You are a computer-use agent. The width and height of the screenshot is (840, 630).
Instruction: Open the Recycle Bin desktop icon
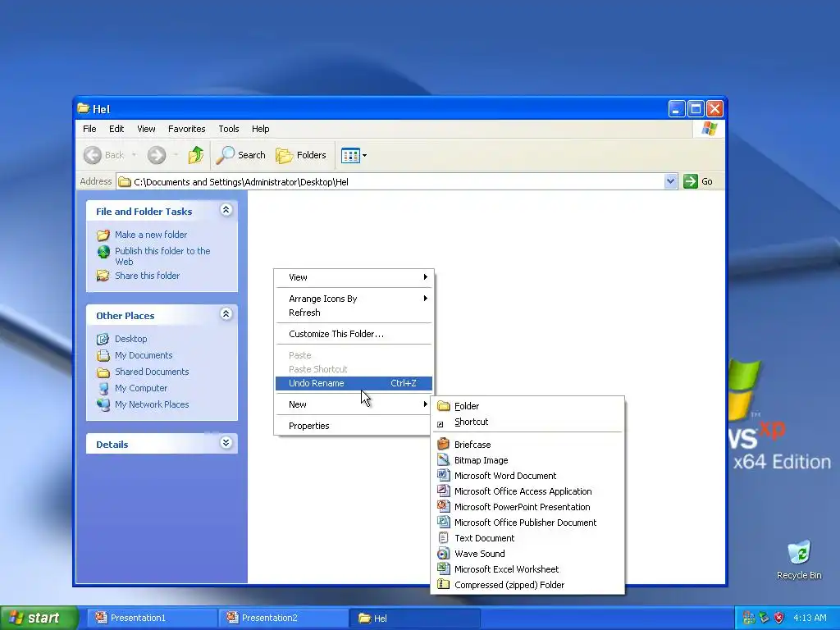799,559
